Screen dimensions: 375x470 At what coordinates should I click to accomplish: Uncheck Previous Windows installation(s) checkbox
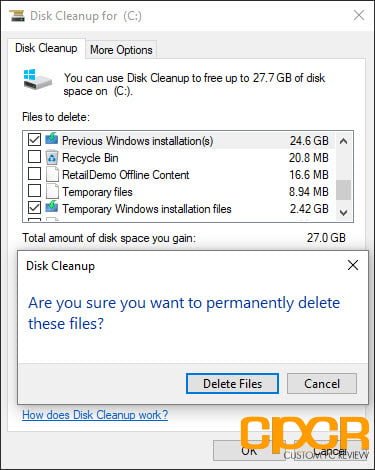click(34, 140)
